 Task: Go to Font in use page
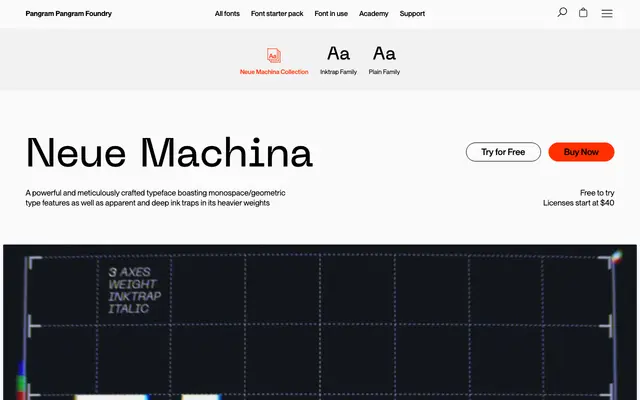(x=331, y=13)
